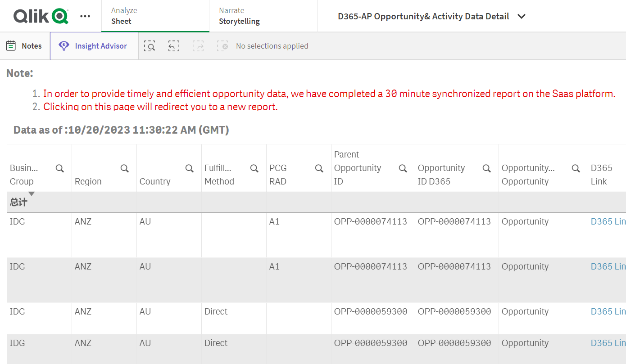626x364 pixels.
Task: Search the Business Group column
Action: click(x=59, y=168)
